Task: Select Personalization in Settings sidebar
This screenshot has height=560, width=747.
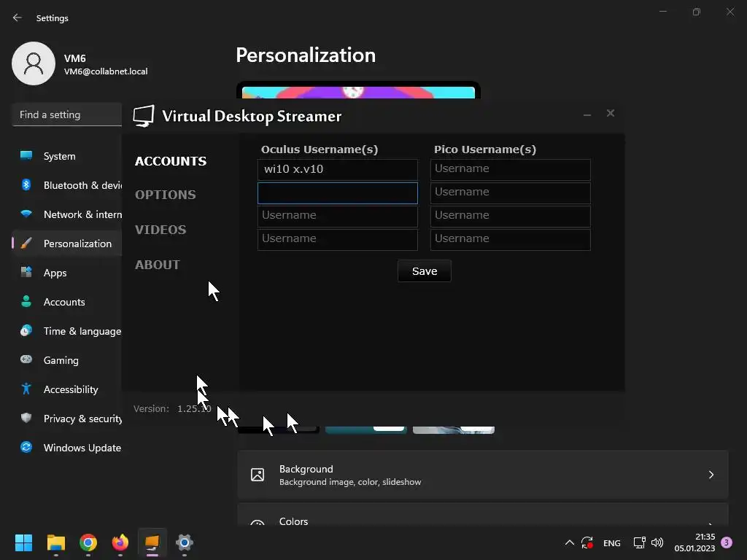Action: 66,244
